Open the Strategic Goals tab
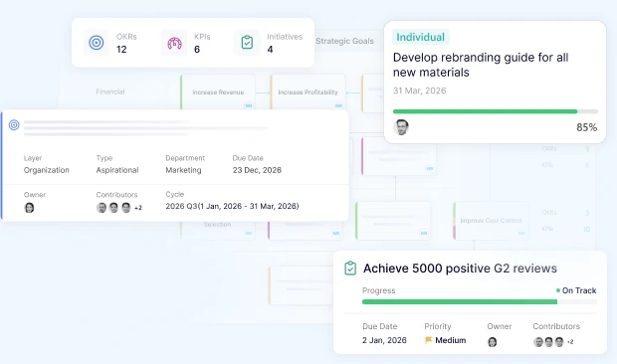Image resolution: width=617 pixels, height=364 pixels. [x=344, y=41]
